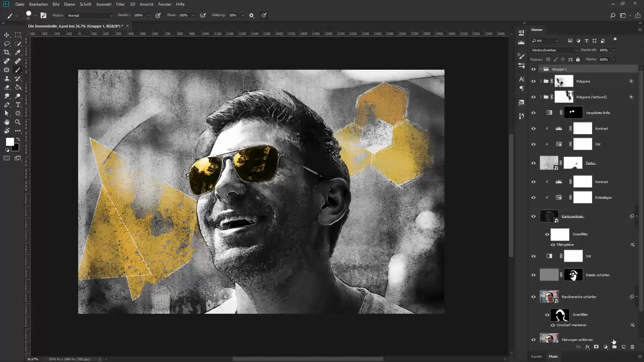Viewport: 644px width, 362px height.
Task: Open the brush Modus dropdown
Action: tap(90, 15)
